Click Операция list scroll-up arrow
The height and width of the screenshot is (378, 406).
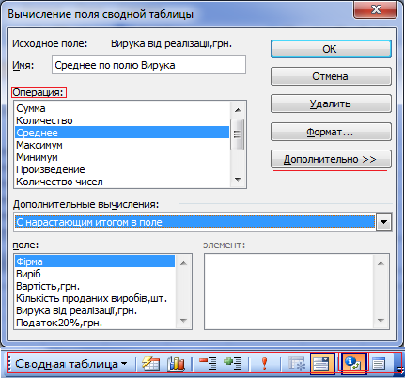(238, 110)
